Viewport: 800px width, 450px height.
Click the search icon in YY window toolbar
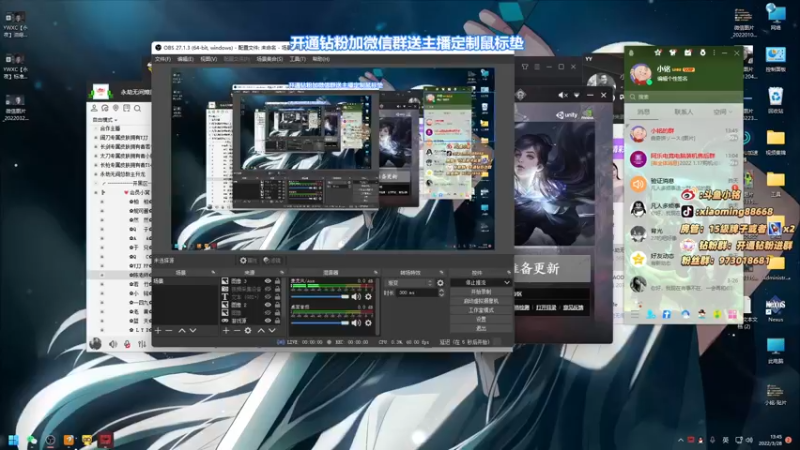(137, 108)
